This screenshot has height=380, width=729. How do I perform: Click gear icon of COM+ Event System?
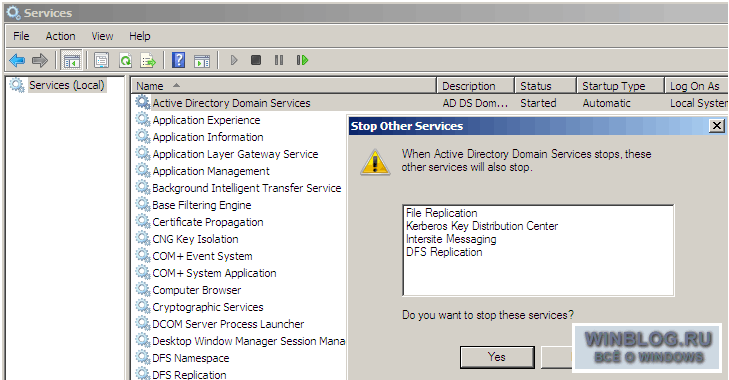coord(143,255)
